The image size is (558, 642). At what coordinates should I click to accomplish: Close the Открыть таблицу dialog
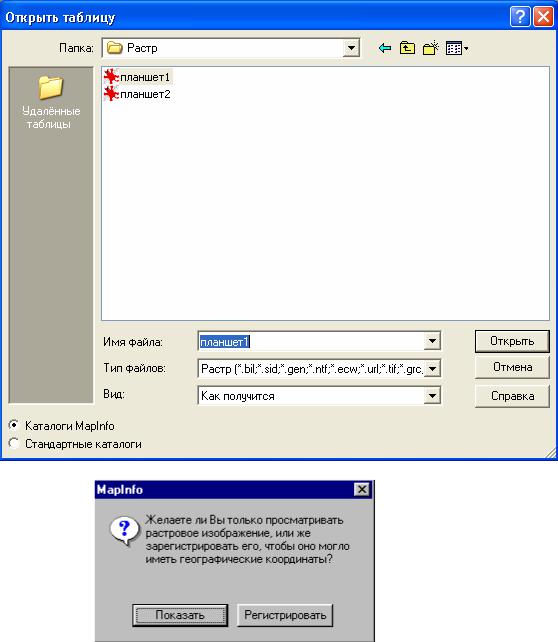[544, 17]
